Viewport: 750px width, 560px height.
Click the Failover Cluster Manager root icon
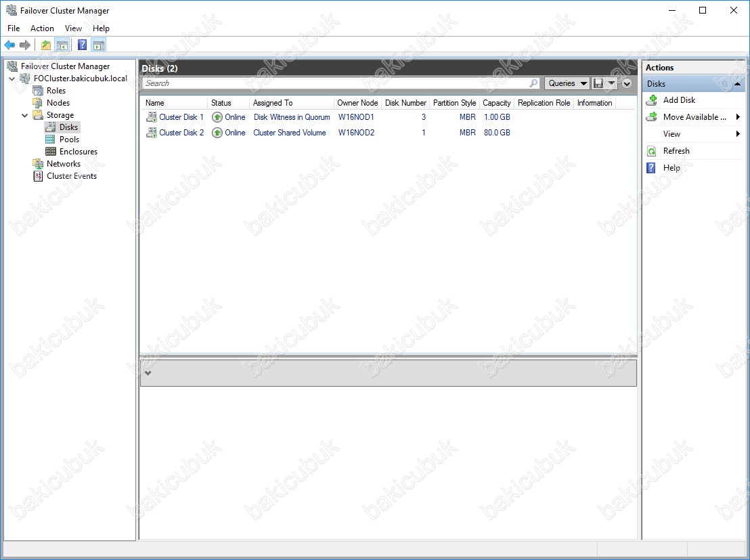click(12, 66)
